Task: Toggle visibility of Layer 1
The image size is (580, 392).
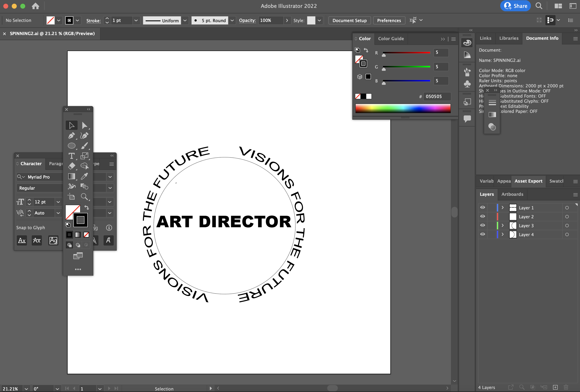Action: 482,207
